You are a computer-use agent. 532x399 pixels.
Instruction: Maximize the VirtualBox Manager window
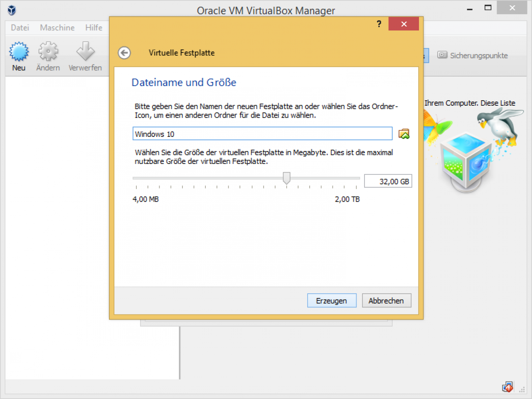coord(488,8)
